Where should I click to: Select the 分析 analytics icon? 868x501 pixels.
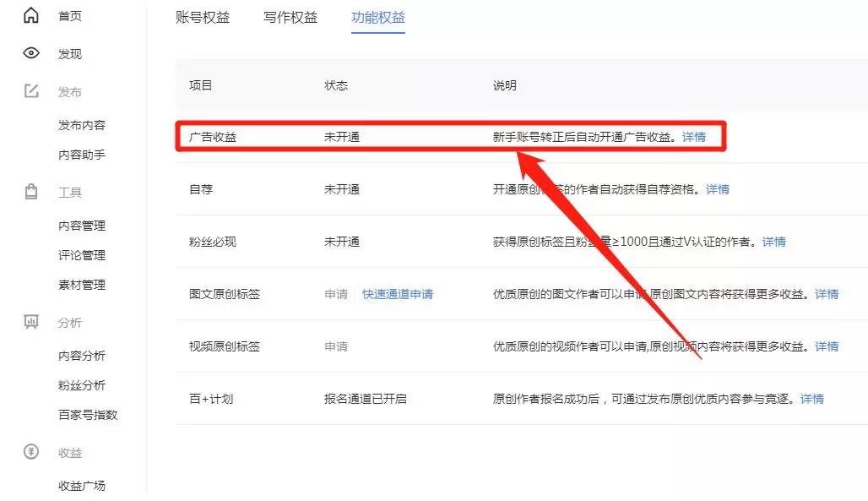pos(30,322)
